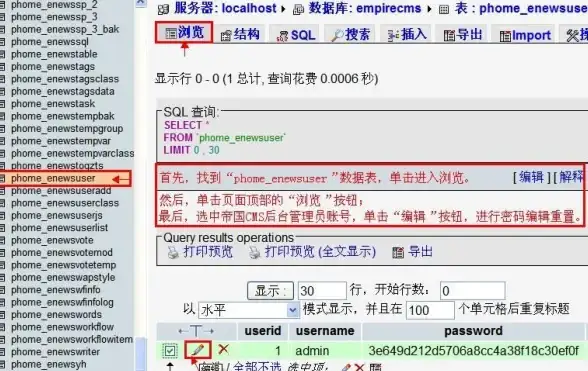Open the 插入 (Insert) tab
The width and height of the screenshot is (588, 371).
click(406, 35)
